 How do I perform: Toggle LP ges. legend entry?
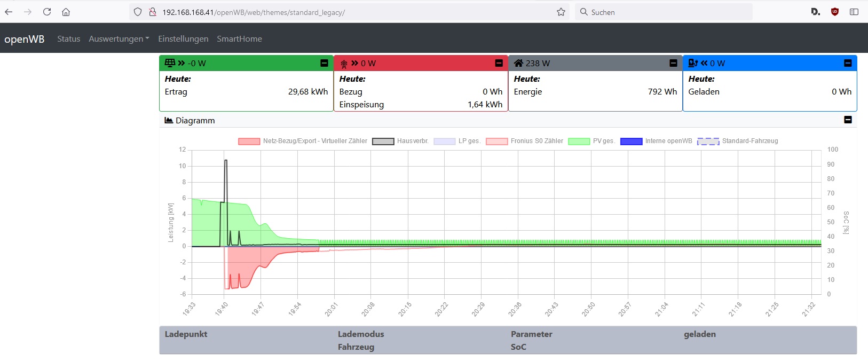[x=457, y=141]
